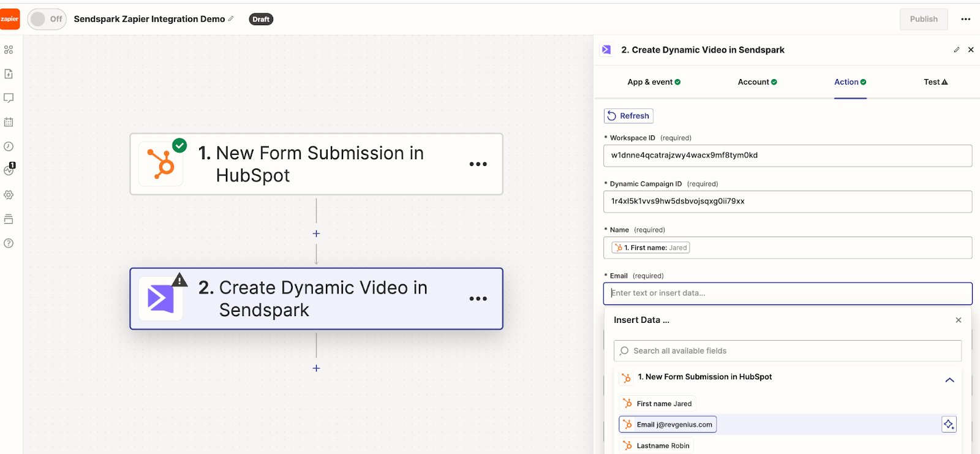This screenshot has width=980, height=454.
Task: Open the help question mark sidebar icon
Action: click(9, 243)
